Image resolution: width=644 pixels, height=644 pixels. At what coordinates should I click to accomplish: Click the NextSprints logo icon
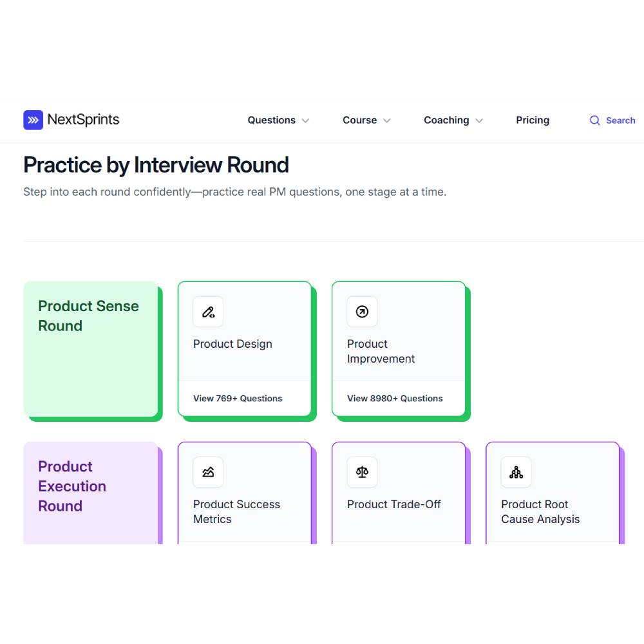(x=33, y=120)
